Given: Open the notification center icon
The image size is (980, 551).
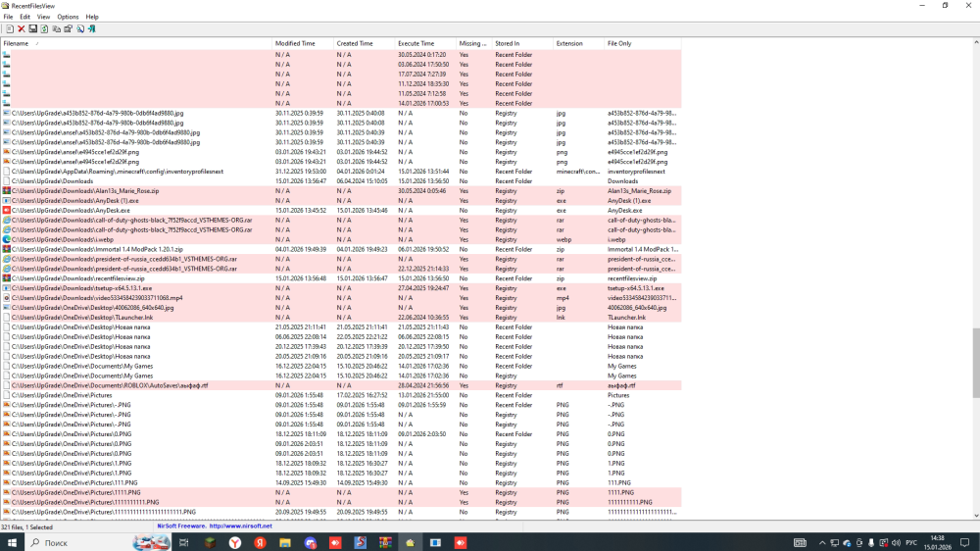Looking at the screenshot, I should click(x=965, y=543).
